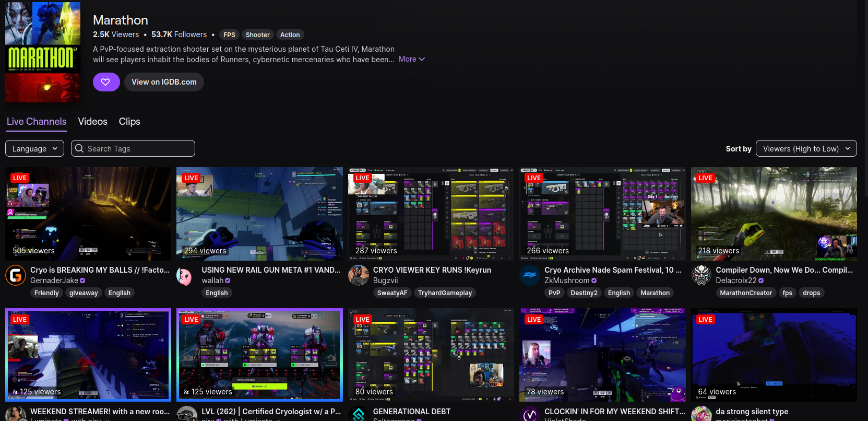Focus the Search Tags input field
This screenshot has width=868, height=421.
pos(133,148)
